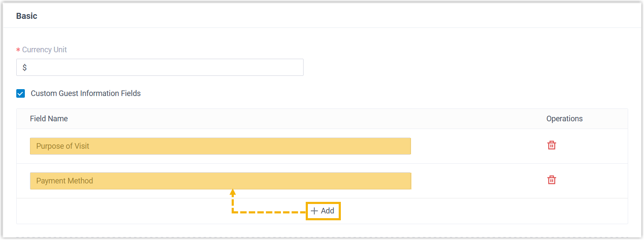Click the dollar sign in Currency Unit
The width and height of the screenshot is (644, 240).
(25, 68)
